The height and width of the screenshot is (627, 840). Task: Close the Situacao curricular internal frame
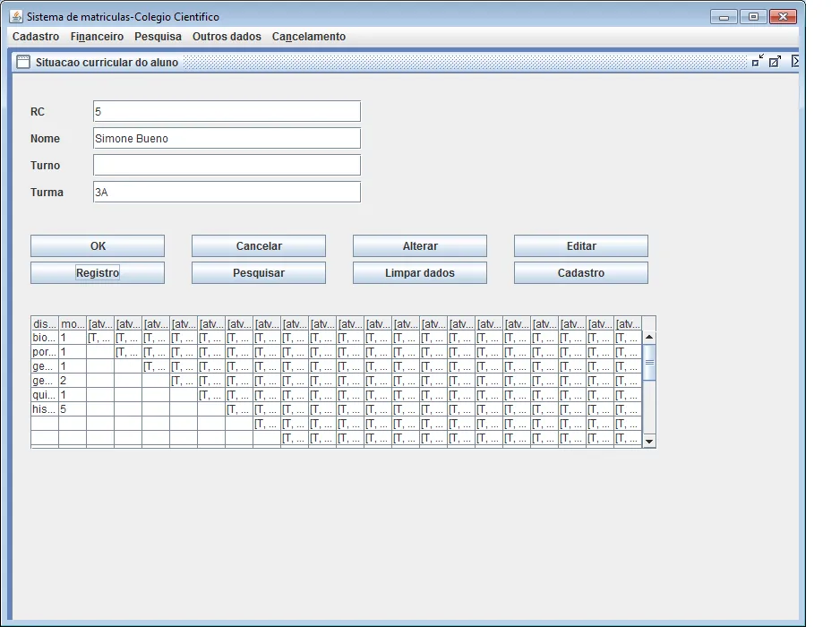pyautogui.click(x=795, y=62)
